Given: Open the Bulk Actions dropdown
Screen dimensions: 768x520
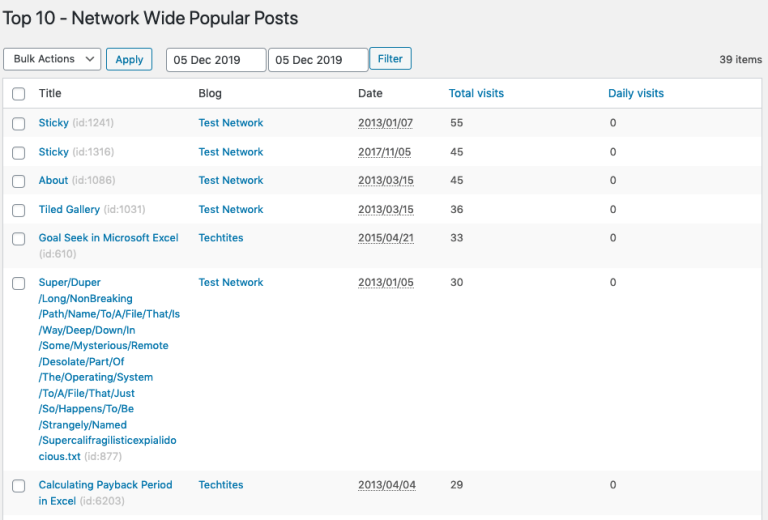Looking at the screenshot, I should 52,59.
